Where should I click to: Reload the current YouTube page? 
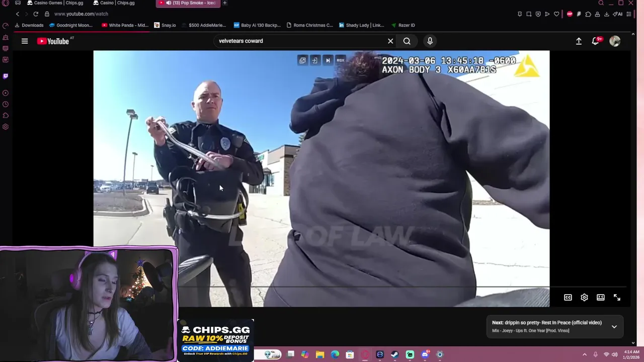coord(36,14)
